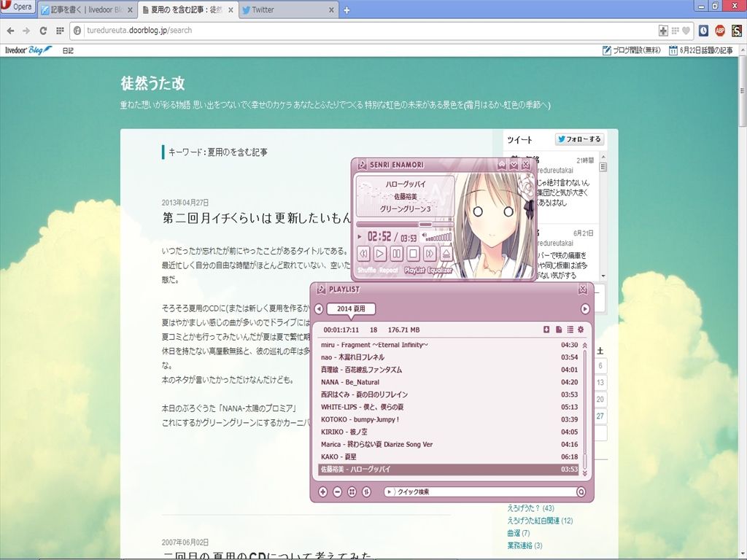Open playlist settings gear icon
The height and width of the screenshot is (560, 747).
tap(581, 330)
